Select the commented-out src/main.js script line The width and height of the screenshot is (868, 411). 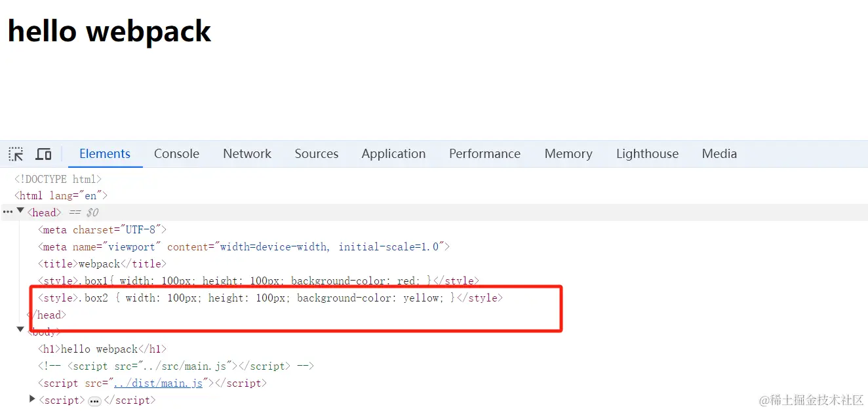176,366
